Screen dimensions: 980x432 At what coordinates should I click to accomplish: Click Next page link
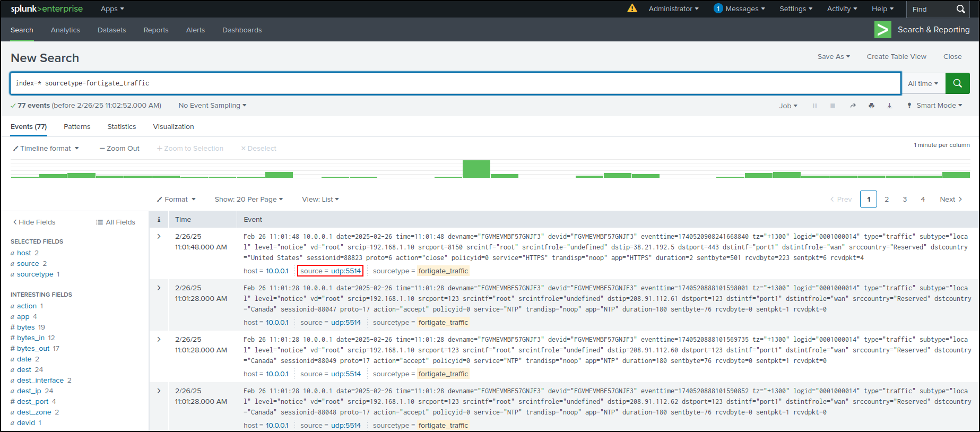tap(951, 200)
